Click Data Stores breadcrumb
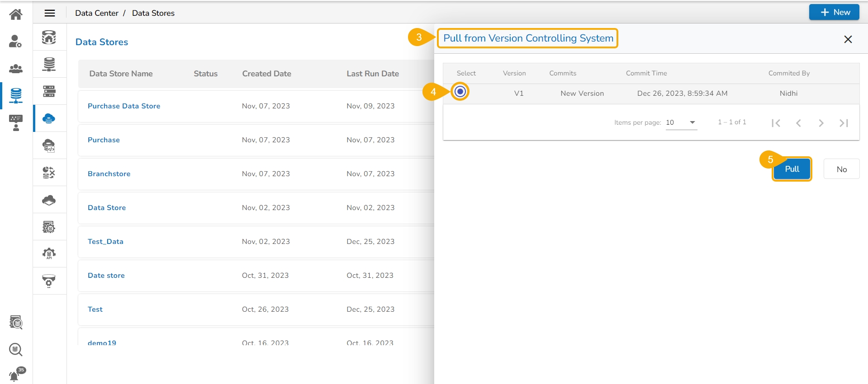868x384 pixels. click(153, 13)
